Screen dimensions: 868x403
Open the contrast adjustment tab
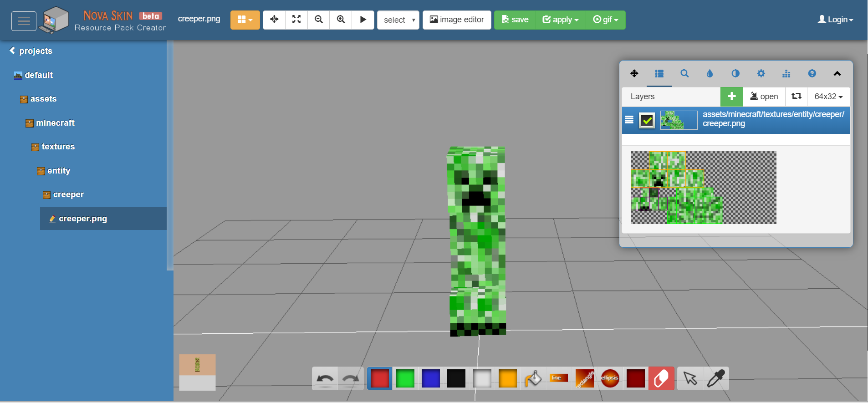[735, 73]
